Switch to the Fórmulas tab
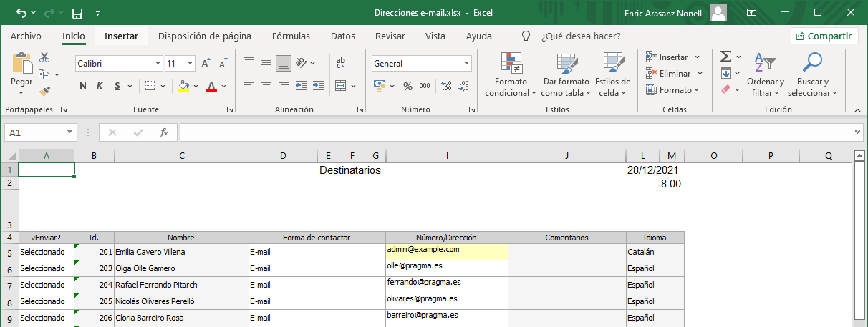 point(291,36)
